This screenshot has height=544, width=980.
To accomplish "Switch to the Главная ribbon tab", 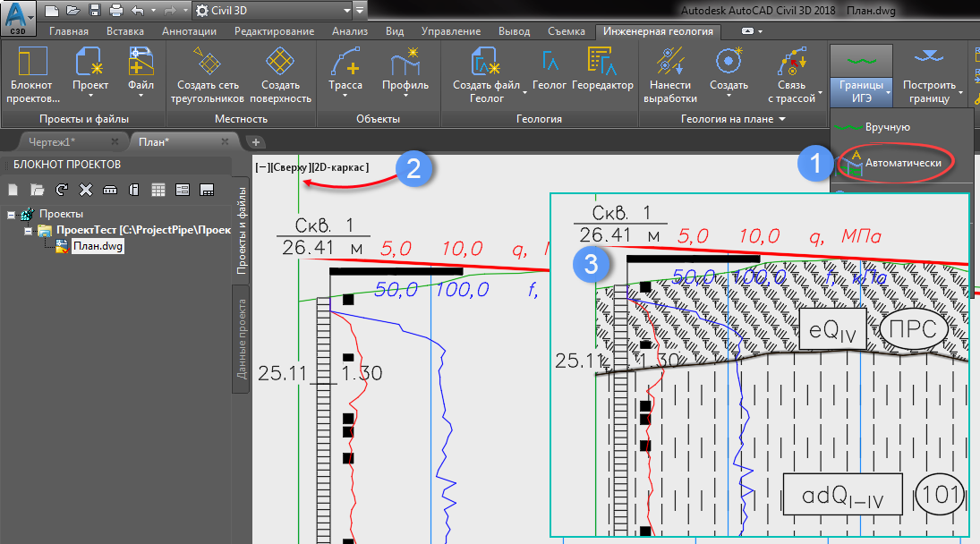I will 69,31.
